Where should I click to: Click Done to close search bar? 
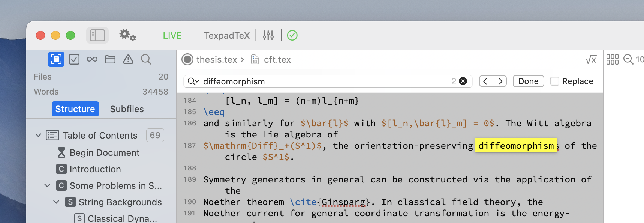(x=528, y=81)
